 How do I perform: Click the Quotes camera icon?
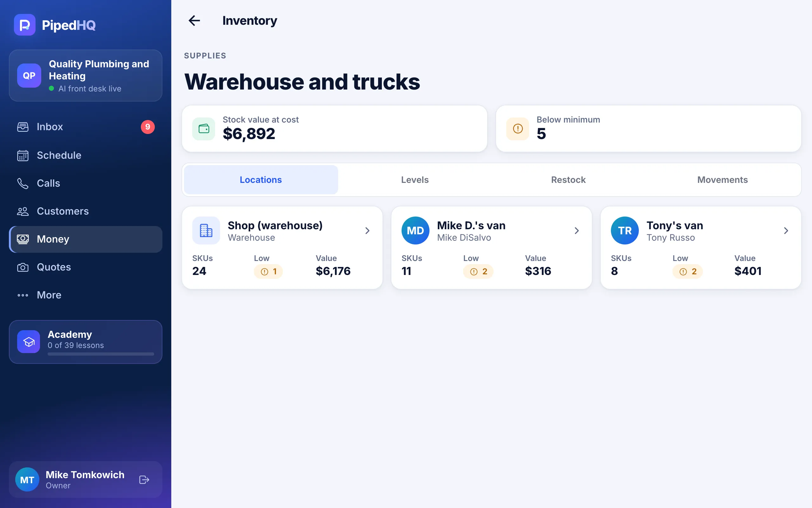click(23, 267)
